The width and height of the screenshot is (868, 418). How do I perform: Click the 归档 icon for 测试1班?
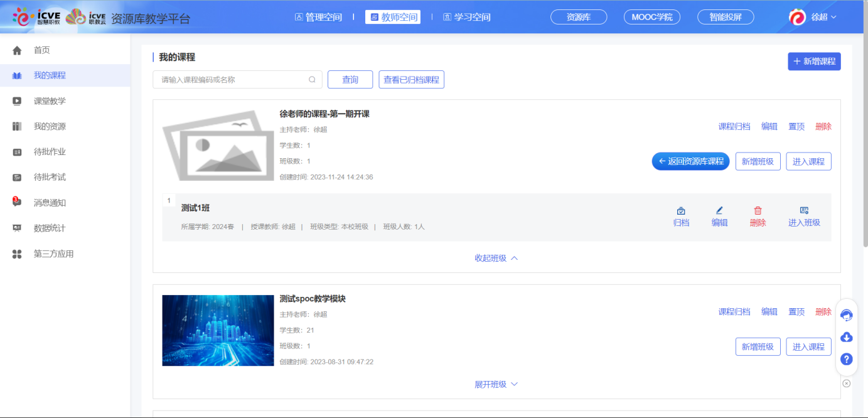click(x=681, y=211)
